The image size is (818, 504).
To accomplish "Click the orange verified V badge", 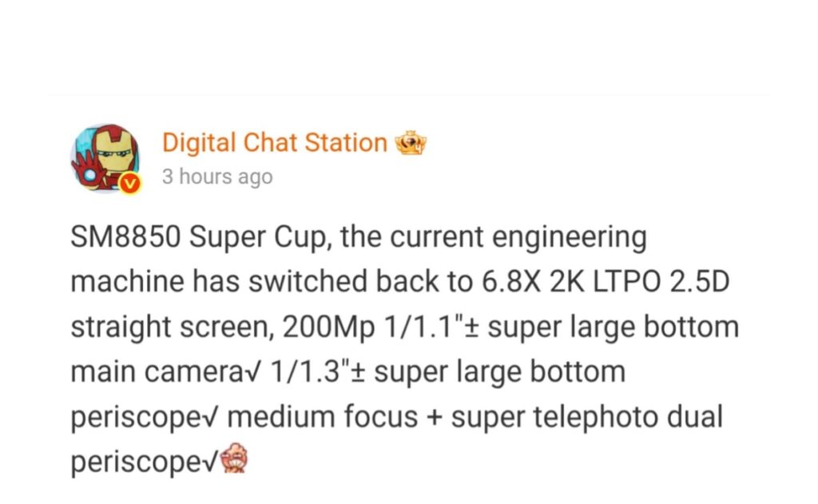I will pyautogui.click(x=130, y=183).
